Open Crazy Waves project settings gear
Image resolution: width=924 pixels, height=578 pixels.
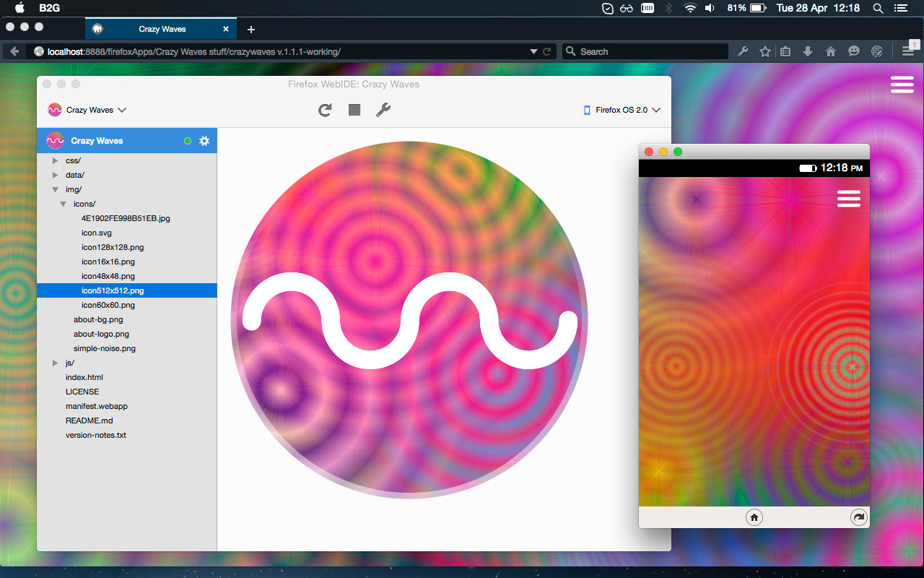click(x=204, y=141)
